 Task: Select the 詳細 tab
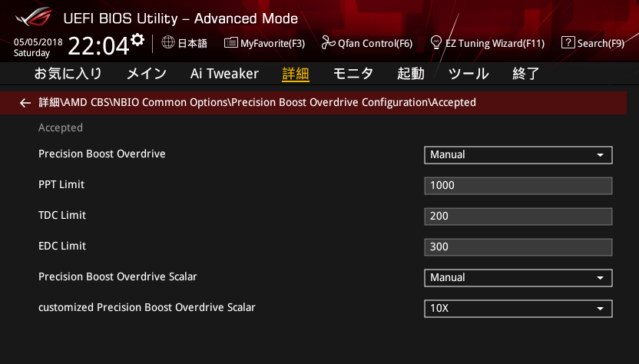(296, 74)
